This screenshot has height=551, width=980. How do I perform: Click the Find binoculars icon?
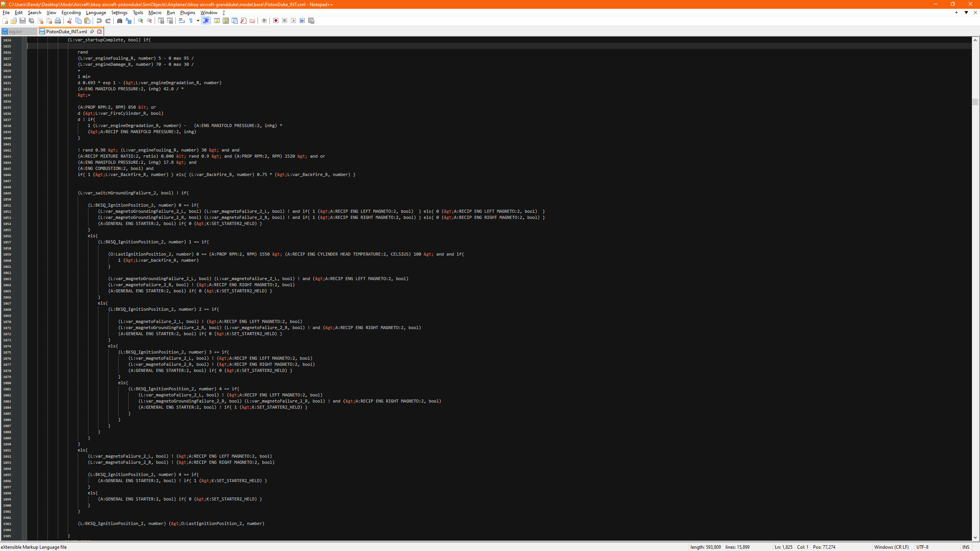click(x=119, y=21)
